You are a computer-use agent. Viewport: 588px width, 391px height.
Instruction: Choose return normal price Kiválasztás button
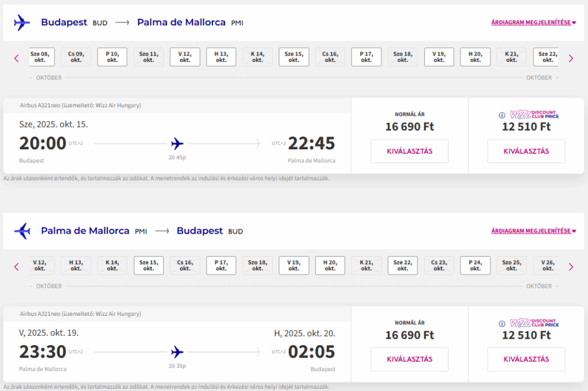409,359
